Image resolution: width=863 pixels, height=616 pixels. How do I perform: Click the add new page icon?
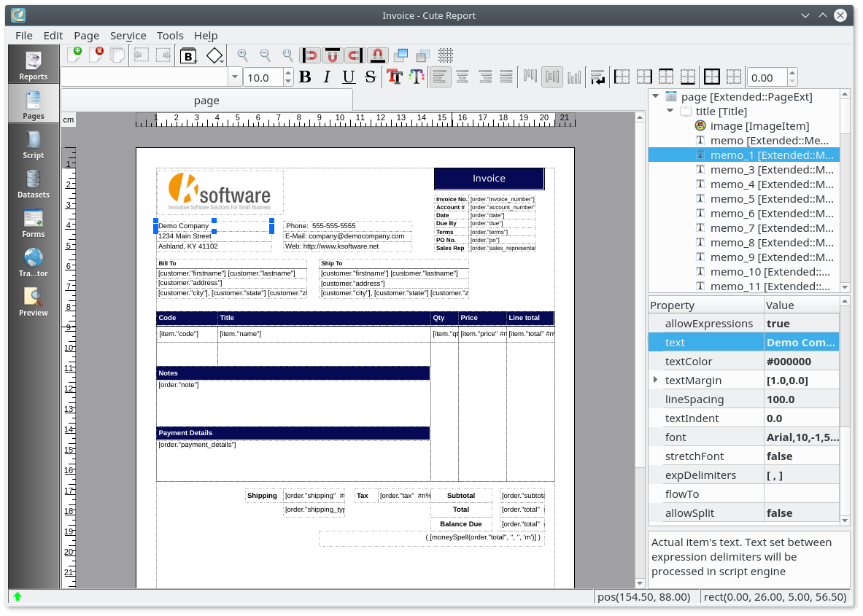click(74, 55)
